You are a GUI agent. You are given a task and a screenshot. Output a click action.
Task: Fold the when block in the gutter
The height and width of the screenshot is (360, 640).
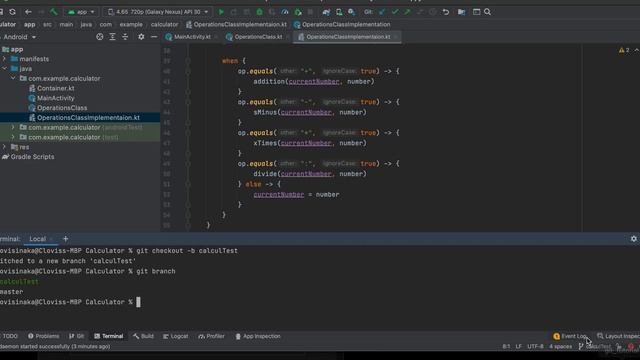(x=188, y=61)
